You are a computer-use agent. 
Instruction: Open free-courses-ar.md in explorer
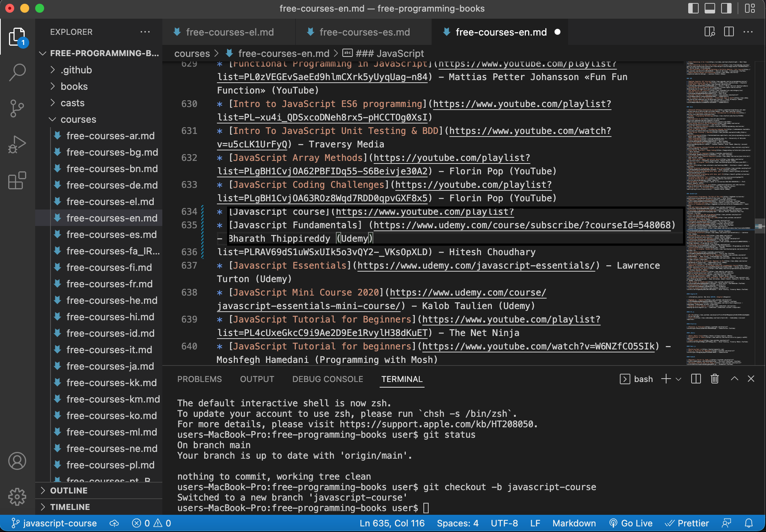[99, 136]
